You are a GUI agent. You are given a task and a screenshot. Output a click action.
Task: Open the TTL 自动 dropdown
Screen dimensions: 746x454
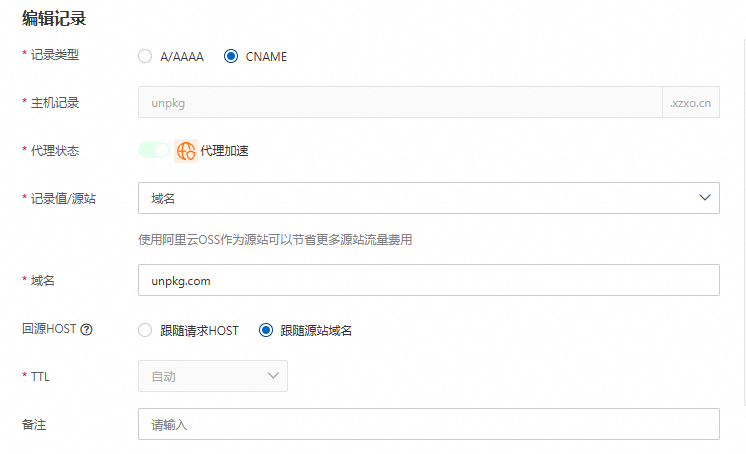212,376
